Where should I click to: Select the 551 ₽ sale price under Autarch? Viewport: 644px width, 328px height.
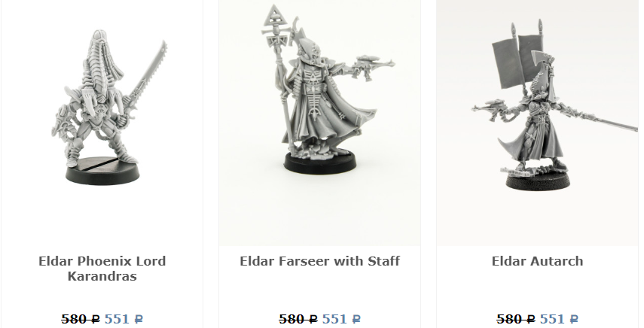click(x=559, y=318)
